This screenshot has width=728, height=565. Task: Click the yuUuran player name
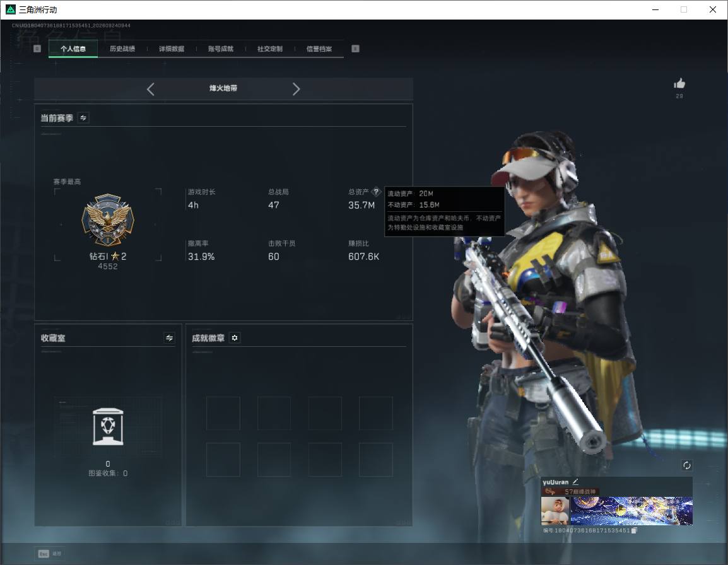click(x=555, y=482)
